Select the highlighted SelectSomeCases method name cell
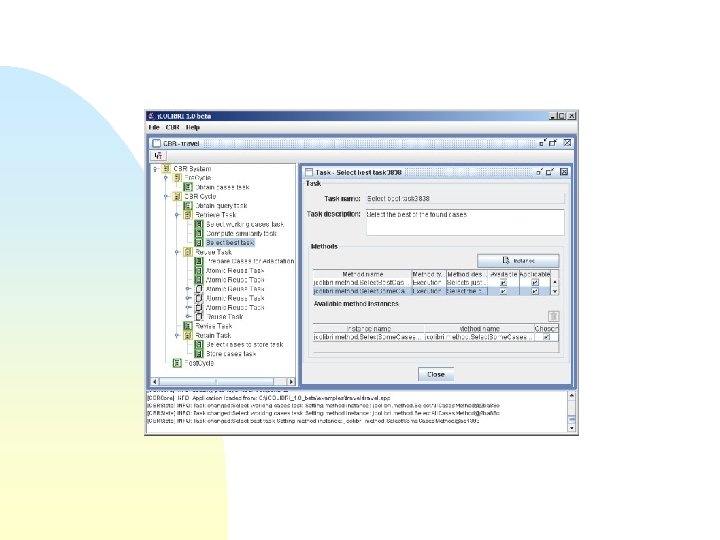Image resolution: width=720 pixels, height=540 pixels. point(362,291)
